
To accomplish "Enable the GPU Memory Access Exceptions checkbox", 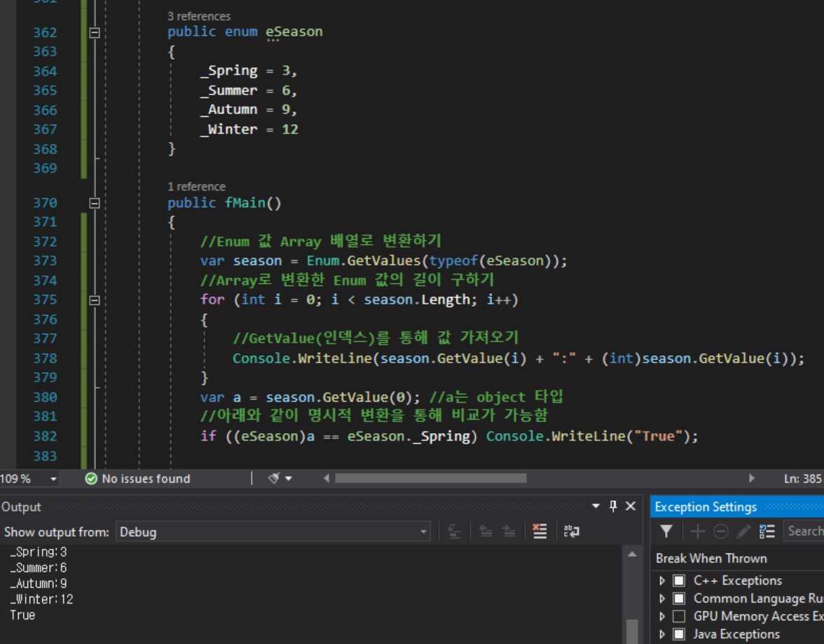I will (x=679, y=616).
